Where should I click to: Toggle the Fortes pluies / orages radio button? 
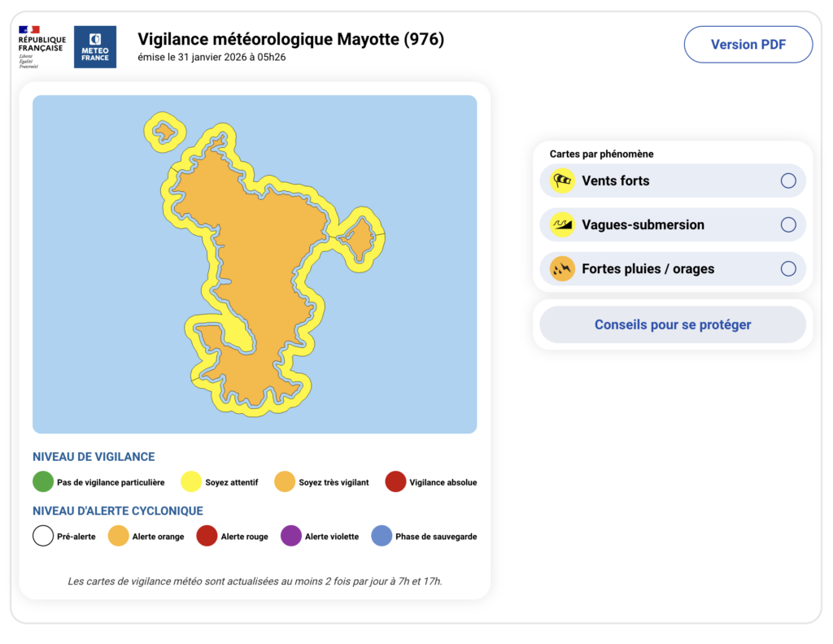(x=788, y=268)
